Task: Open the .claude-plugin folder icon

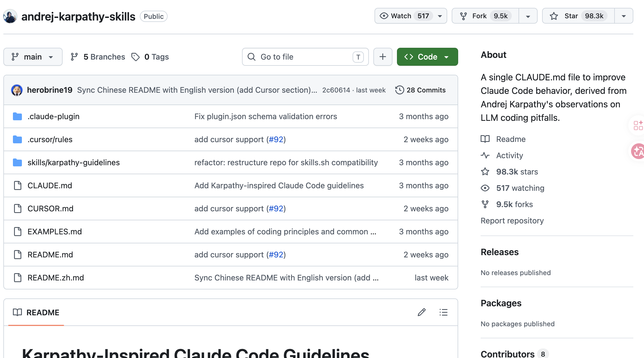Action: [x=17, y=116]
